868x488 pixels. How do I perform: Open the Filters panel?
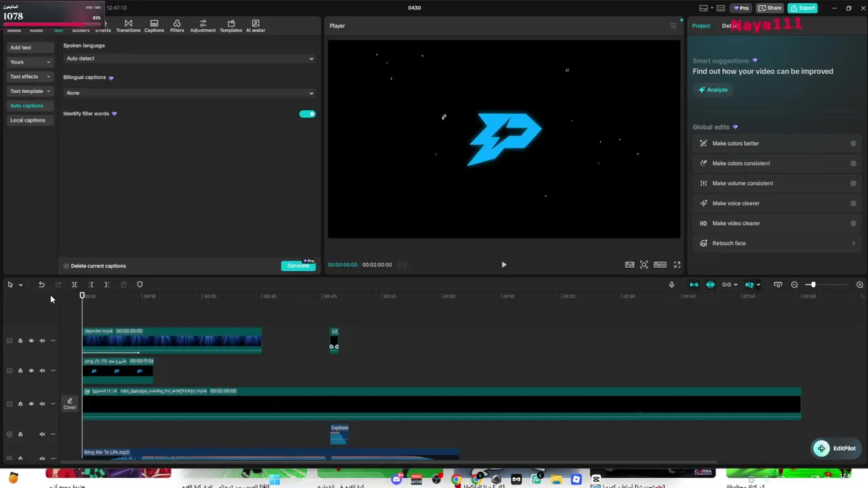click(x=177, y=26)
